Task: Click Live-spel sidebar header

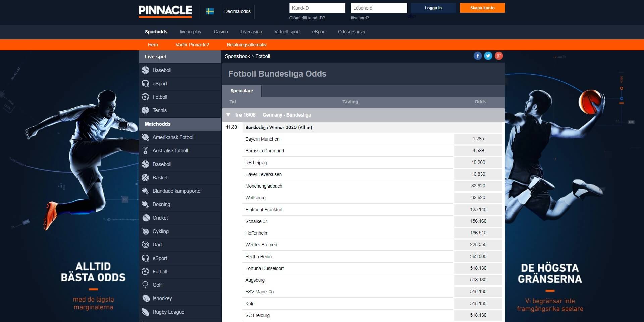Action: click(x=180, y=57)
